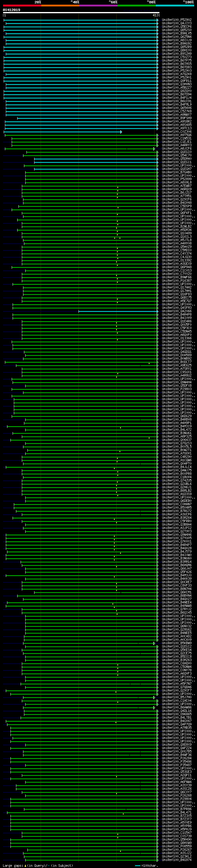Screen dimensions: 197x868
Task: Select label UniRef100_P29804
Action: pos(177,799)
